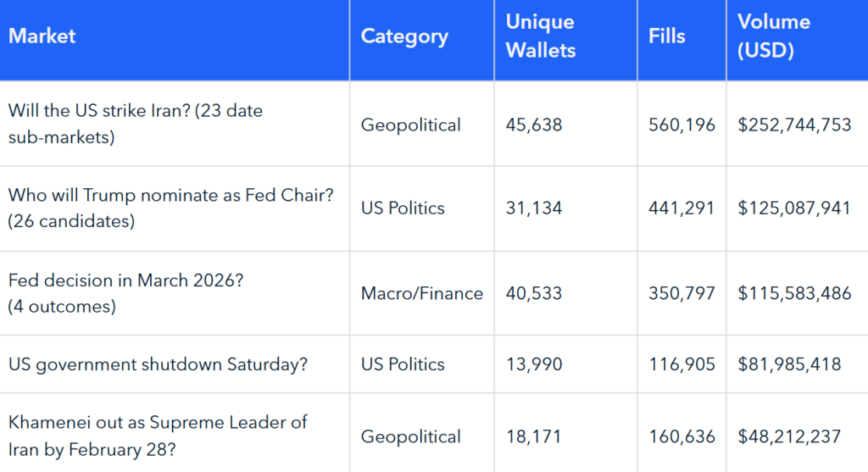
Task: Open 'US government shutdown Saturday?' market
Action: 158,364
